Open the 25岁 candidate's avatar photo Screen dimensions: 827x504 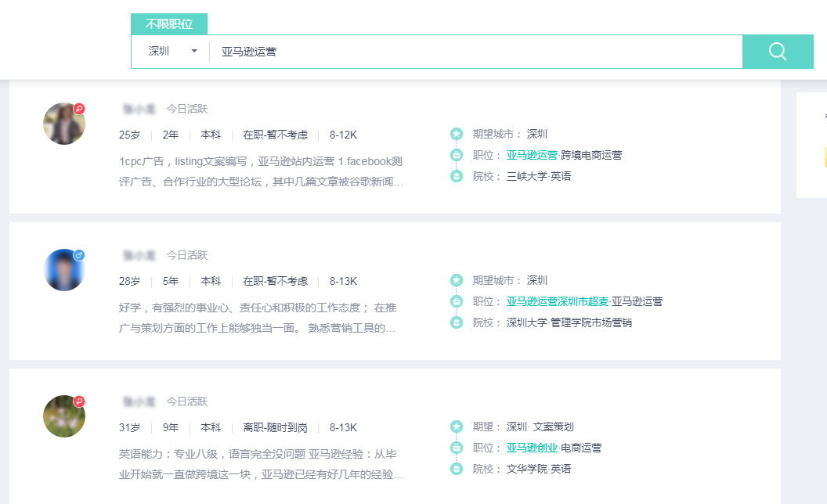pos(63,124)
